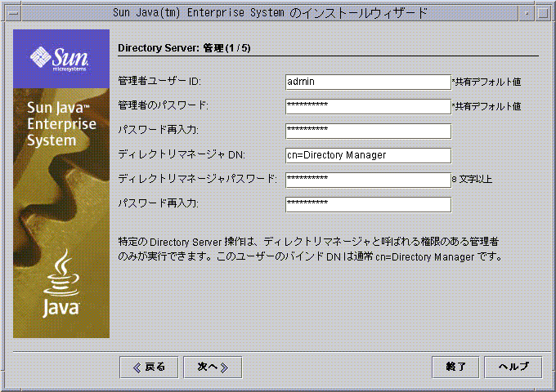Click the 管理者のパスワード label
Image resolution: width=556 pixels, height=392 pixels.
(x=163, y=105)
